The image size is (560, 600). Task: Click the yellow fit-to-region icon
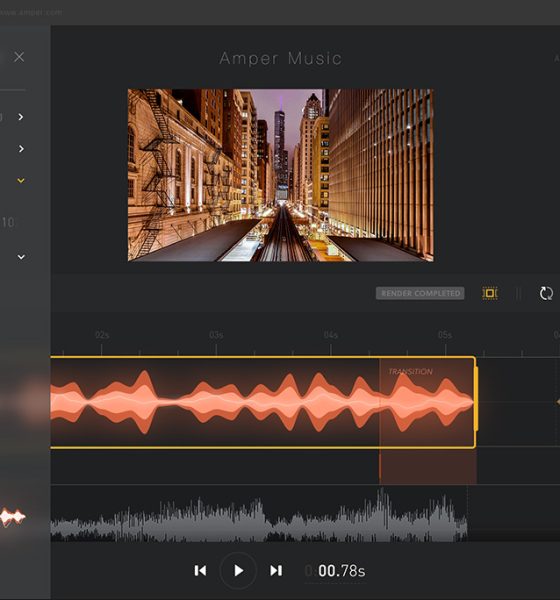tap(490, 293)
